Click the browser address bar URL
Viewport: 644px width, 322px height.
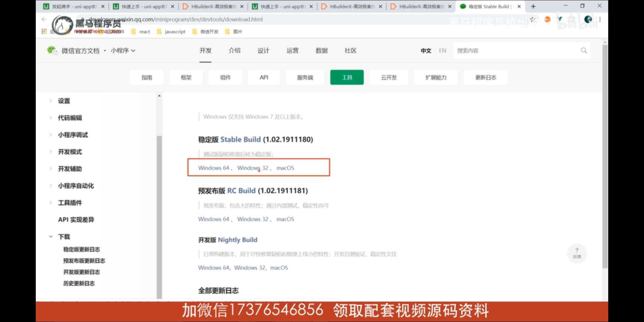click(x=176, y=19)
